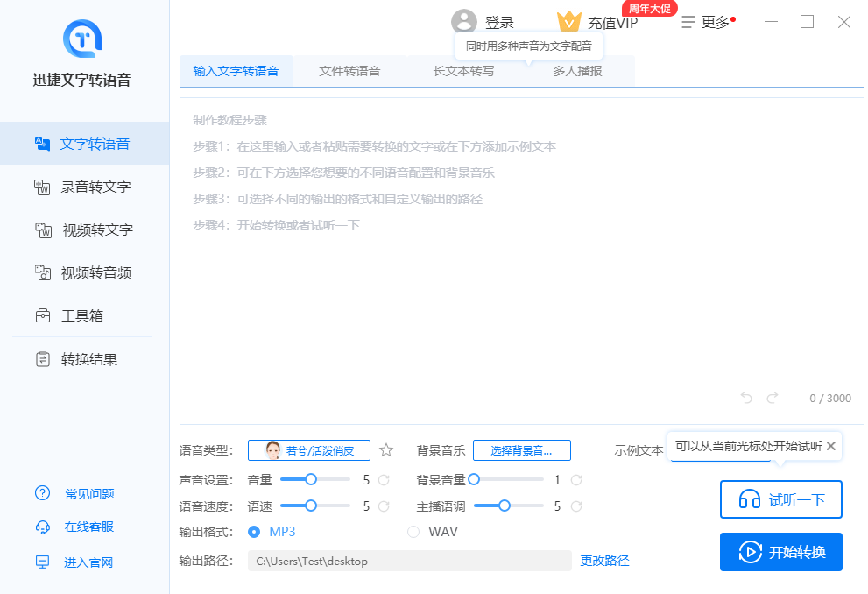Reset 音量 with its refresh icon
Viewport: 868px width, 594px height.
point(384,480)
